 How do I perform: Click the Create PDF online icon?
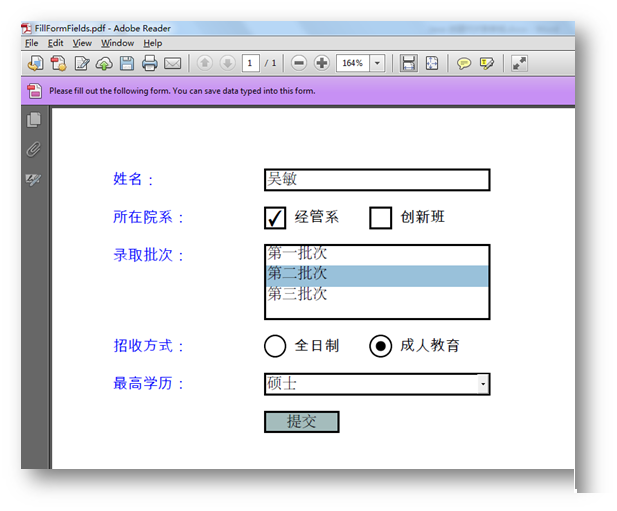(x=35, y=63)
